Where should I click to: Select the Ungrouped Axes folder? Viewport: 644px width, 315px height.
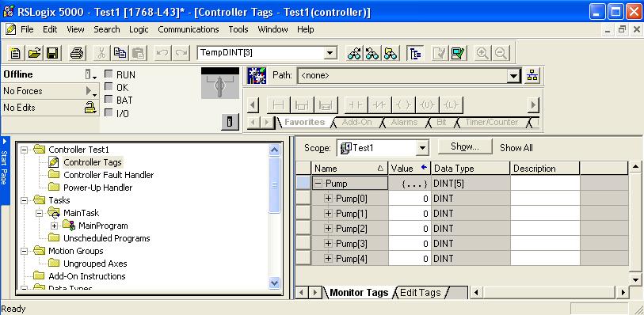pos(95,264)
